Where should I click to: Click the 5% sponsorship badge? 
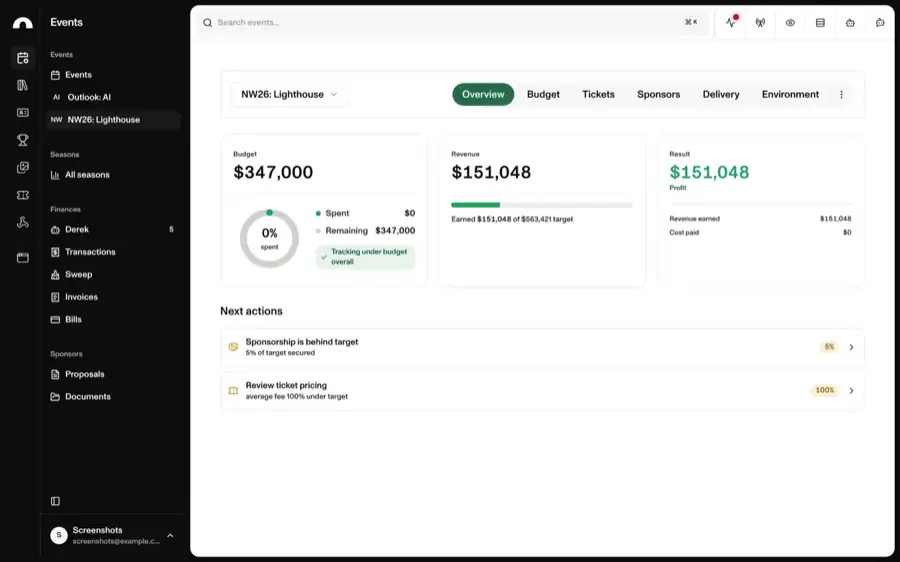[829, 347]
